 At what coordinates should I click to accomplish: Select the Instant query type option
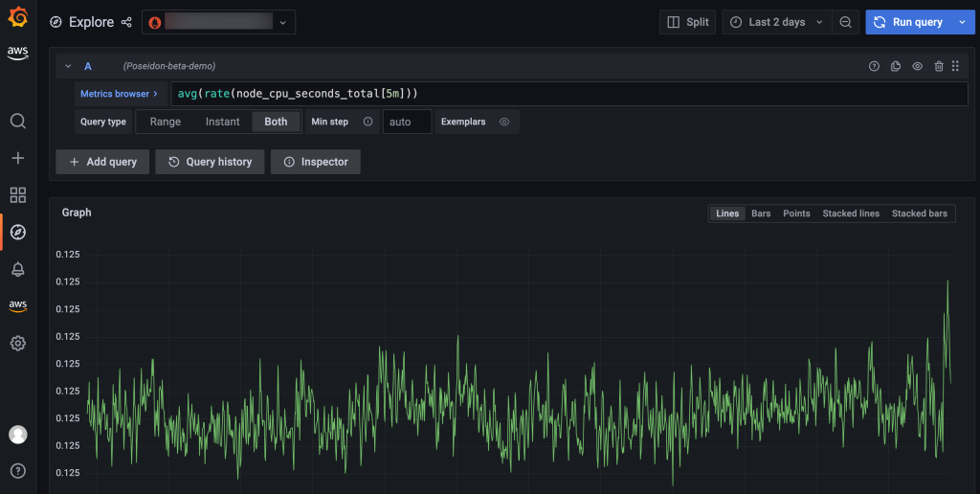coord(222,122)
